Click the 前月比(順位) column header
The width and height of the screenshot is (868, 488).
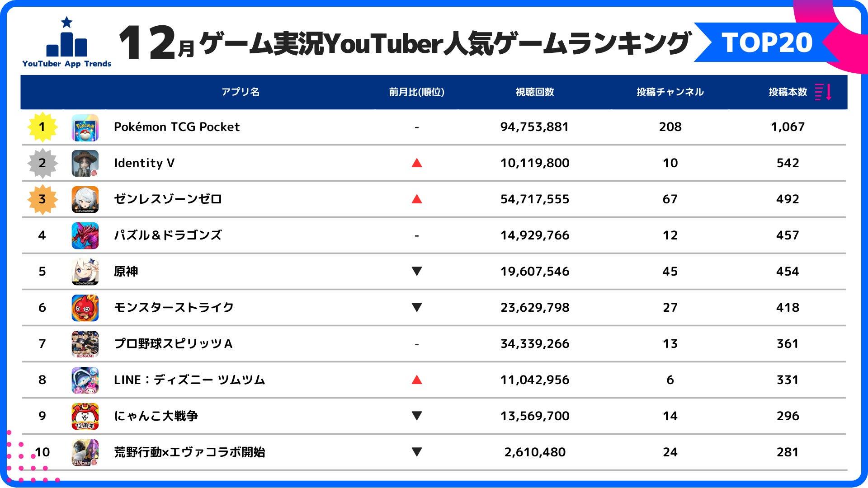(416, 92)
